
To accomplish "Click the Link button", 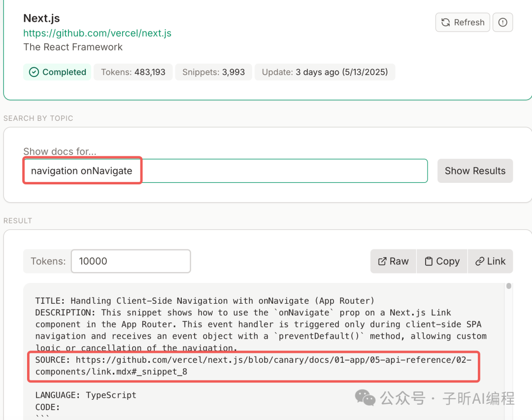I will click(x=490, y=261).
